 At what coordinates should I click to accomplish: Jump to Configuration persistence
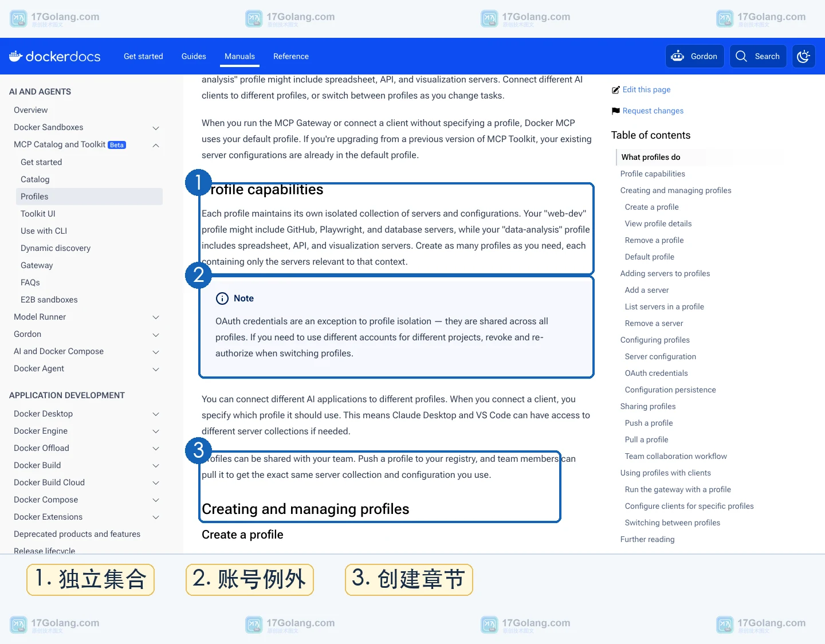tap(670, 390)
